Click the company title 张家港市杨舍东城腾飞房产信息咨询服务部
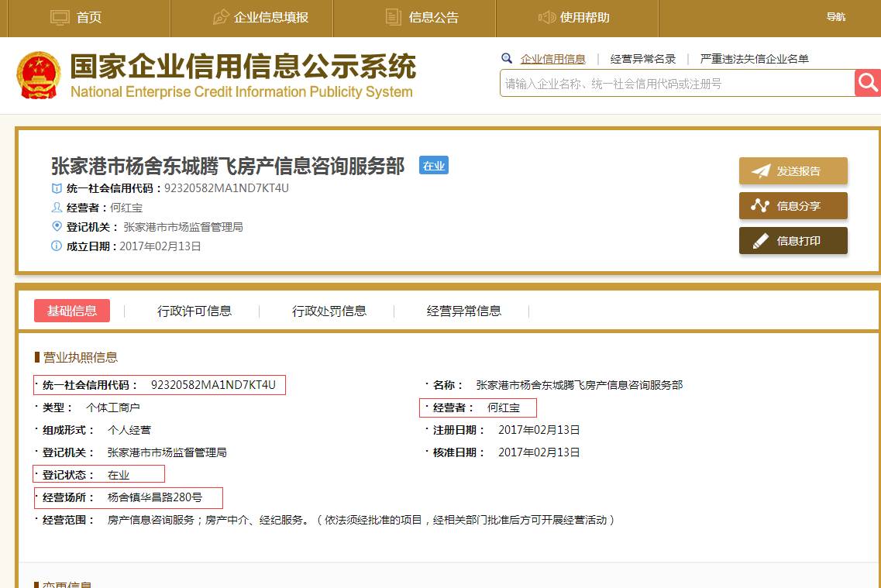881x588 pixels. pos(228,166)
